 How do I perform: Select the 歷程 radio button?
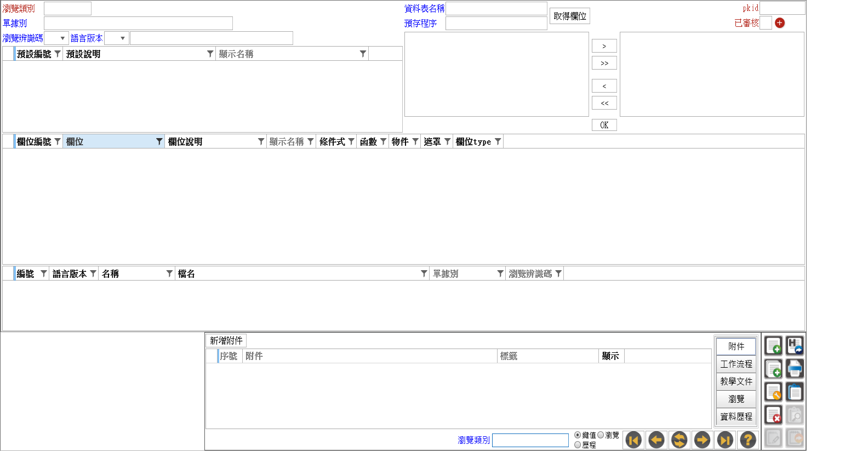(578, 445)
